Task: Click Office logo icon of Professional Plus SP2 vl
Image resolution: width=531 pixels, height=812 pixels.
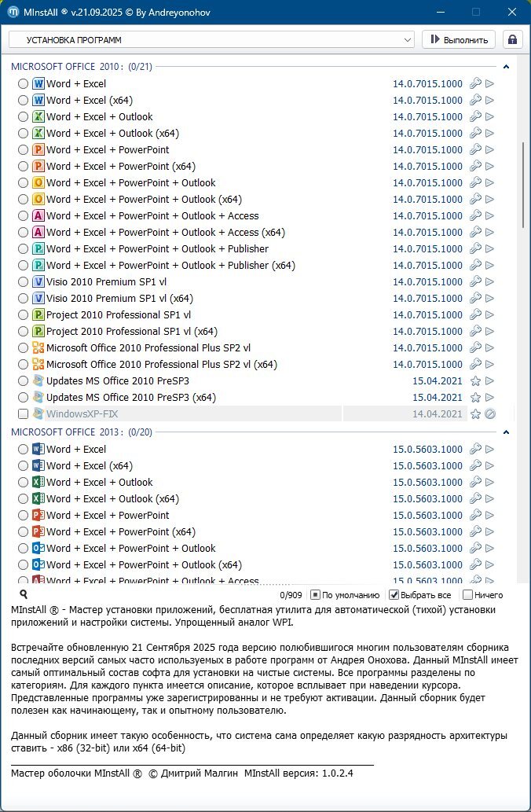Action: pos(38,347)
